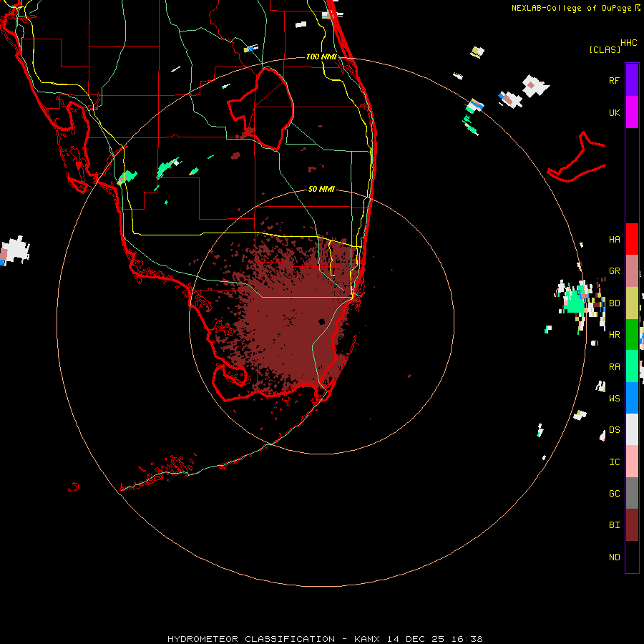Select the gray GC color swatch
644x644 pixels.
point(632,493)
